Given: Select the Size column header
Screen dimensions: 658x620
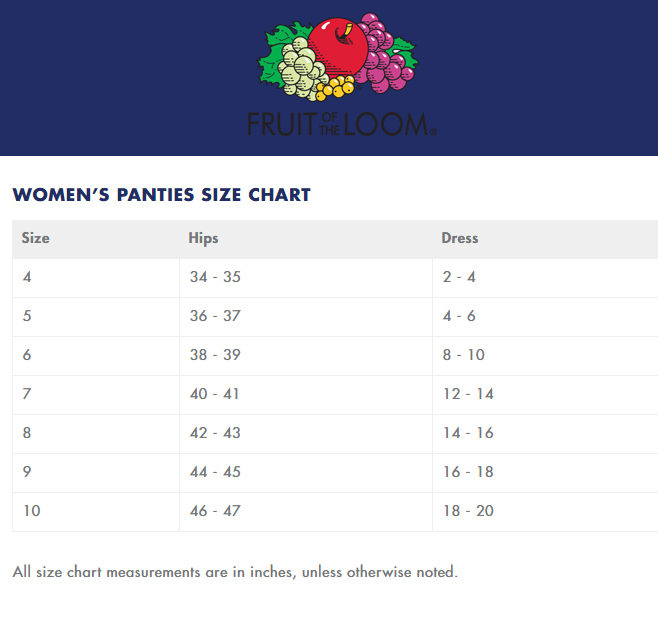Looking at the screenshot, I should 36,238.
